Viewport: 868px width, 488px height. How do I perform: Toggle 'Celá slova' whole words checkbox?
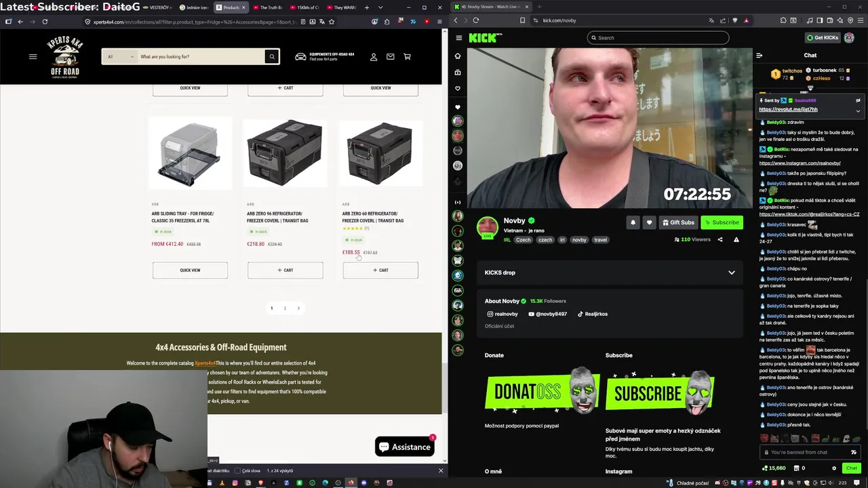pos(238,470)
